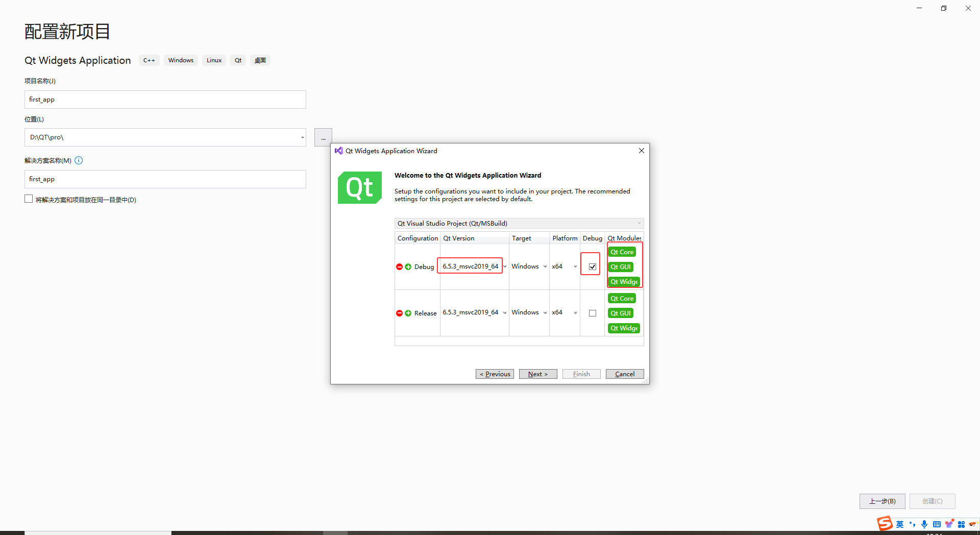Click the Next button in wizard
Screen dimensions: 980x535
pos(538,374)
